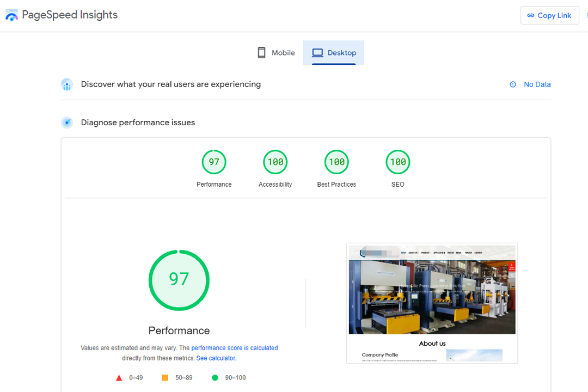This screenshot has height=392, width=588.
Task: Click the No Data link
Action: (537, 84)
